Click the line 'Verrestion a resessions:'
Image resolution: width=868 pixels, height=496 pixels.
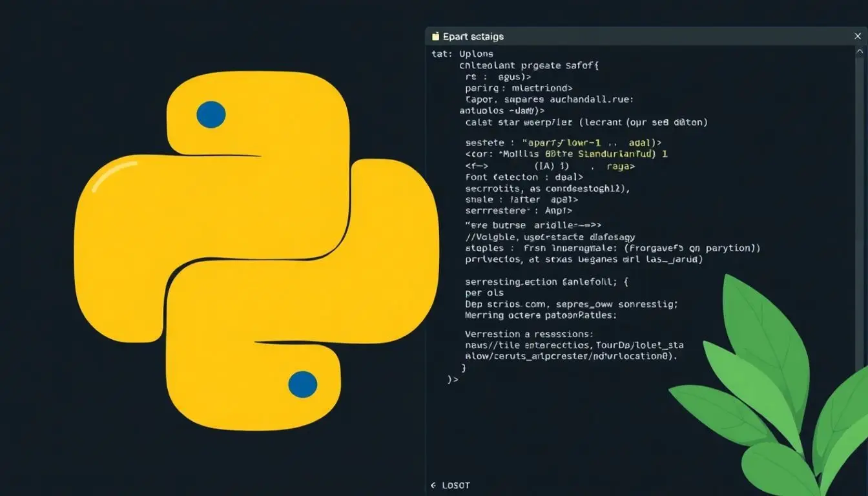tap(529, 335)
